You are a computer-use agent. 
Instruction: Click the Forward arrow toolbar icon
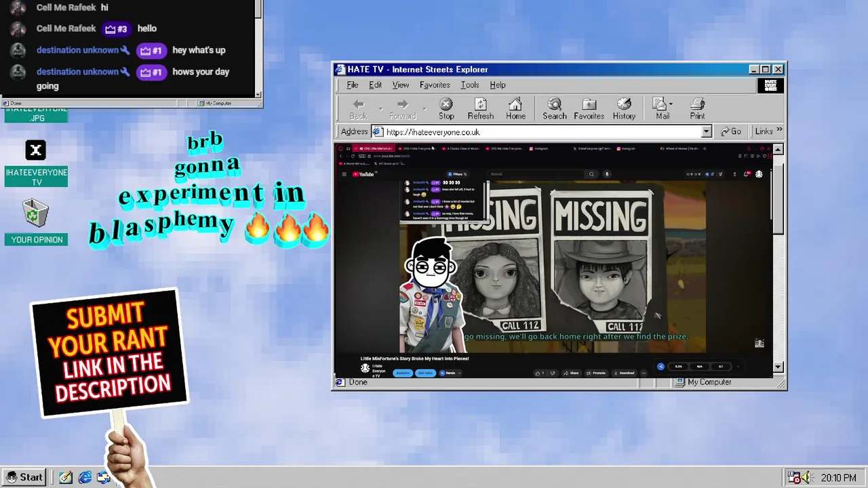point(402,104)
